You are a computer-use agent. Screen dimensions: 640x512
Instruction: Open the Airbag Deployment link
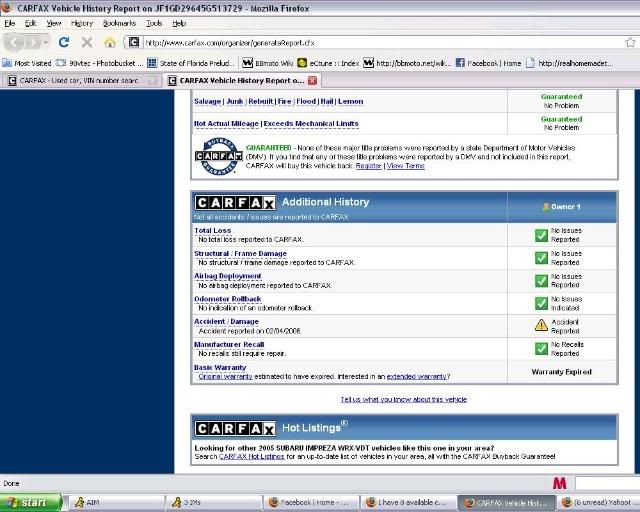pyautogui.click(x=228, y=276)
